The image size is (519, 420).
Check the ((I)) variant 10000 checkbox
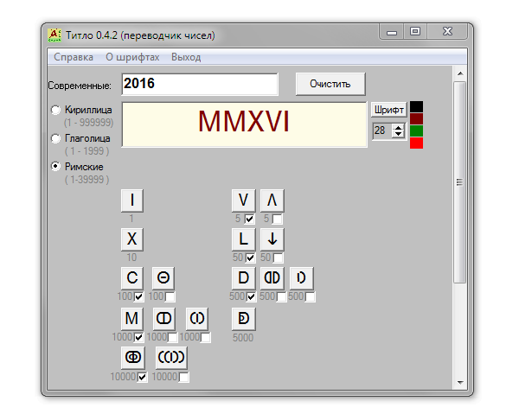[184, 377]
